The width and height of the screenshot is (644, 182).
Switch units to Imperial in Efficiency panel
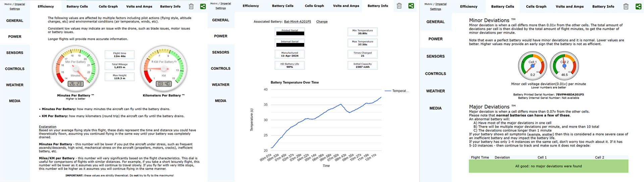pos(20,4)
